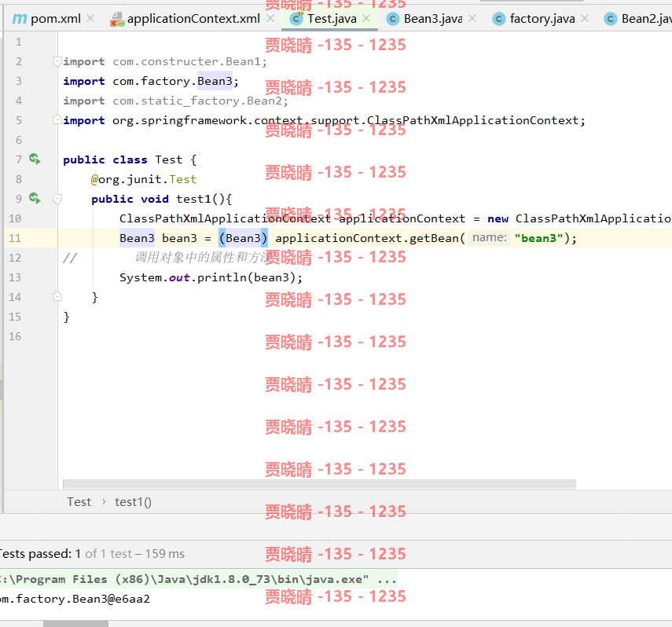Switch to the Bean3.java tab
The height and width of the screenshot is (627, 672).
(x=431, y=19)
